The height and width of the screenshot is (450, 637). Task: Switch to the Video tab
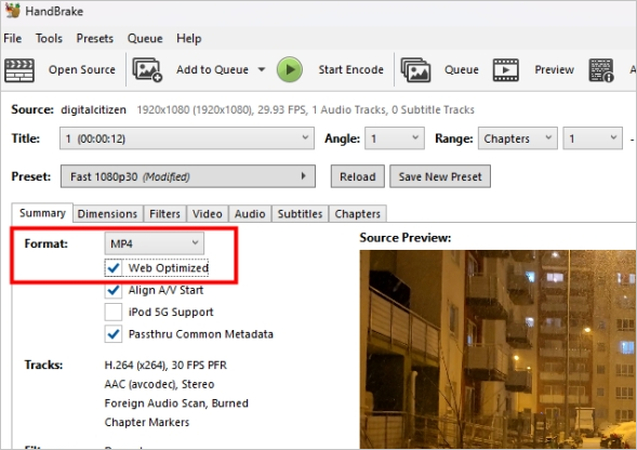click(x=207, y=214)
